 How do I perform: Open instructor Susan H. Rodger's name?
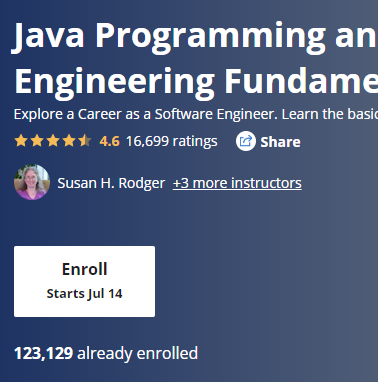tap(111, 183)
